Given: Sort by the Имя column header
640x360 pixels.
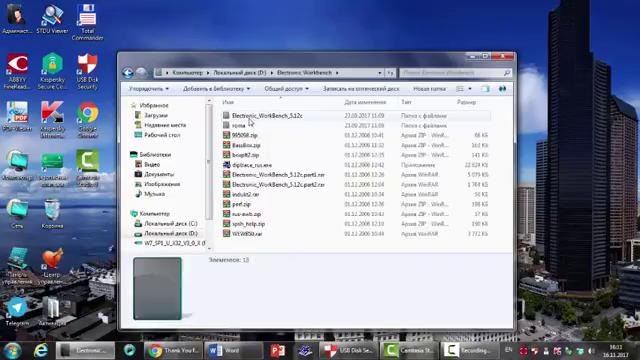Looking at the screenshot, I should click(228, 102).
